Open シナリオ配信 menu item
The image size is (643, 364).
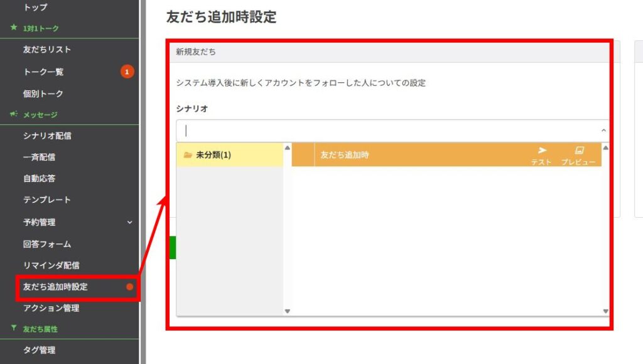47,136
